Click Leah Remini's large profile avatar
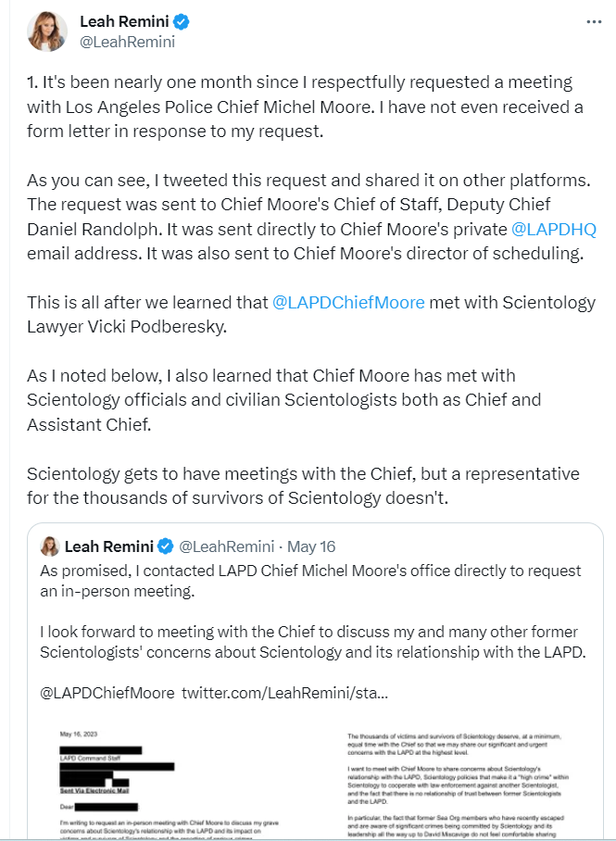This screenshot has height=841, width=616. point(48,31)
